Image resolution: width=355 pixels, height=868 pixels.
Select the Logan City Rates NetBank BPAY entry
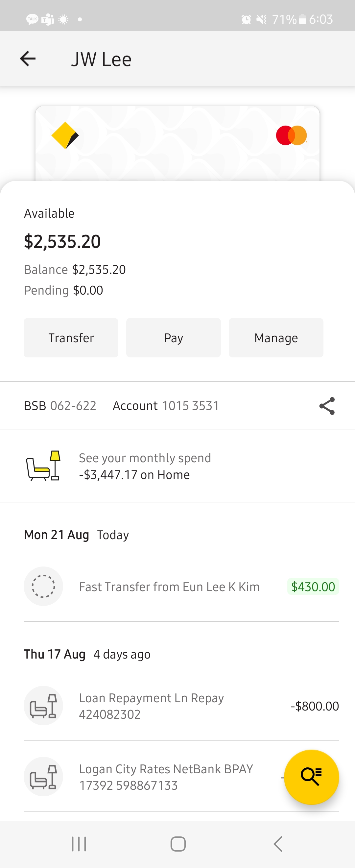pos(166,777)
